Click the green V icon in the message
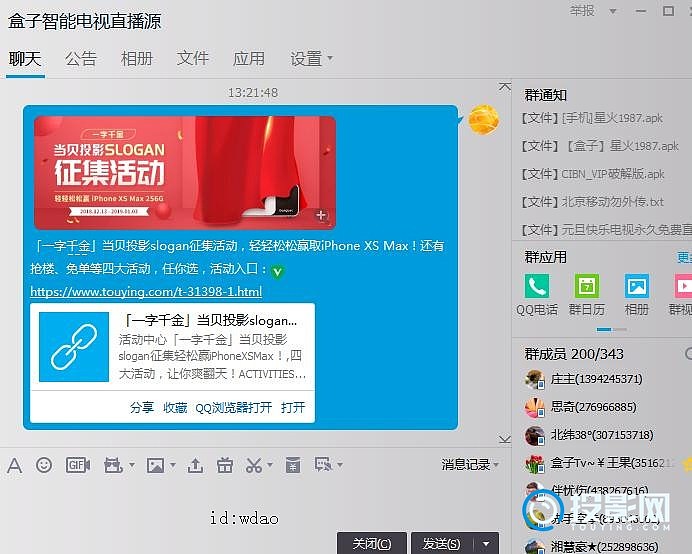The image size is (692, 554). click(x=277, y=271)
